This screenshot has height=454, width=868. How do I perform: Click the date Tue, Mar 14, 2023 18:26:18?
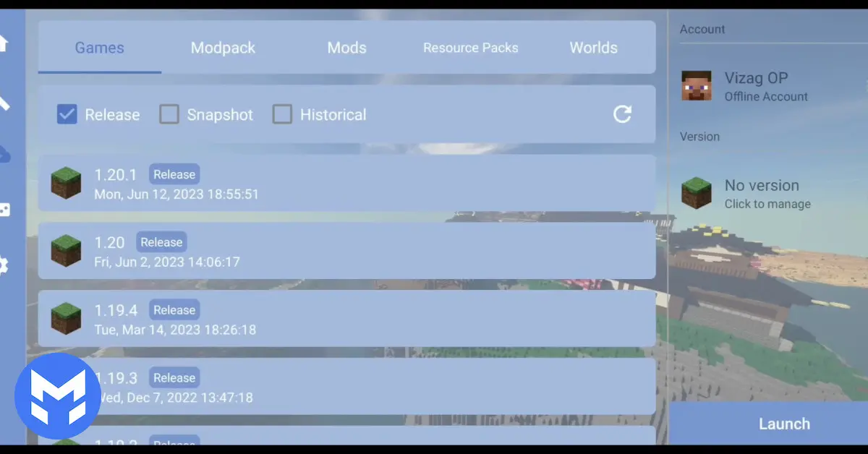tap(175, 330)
